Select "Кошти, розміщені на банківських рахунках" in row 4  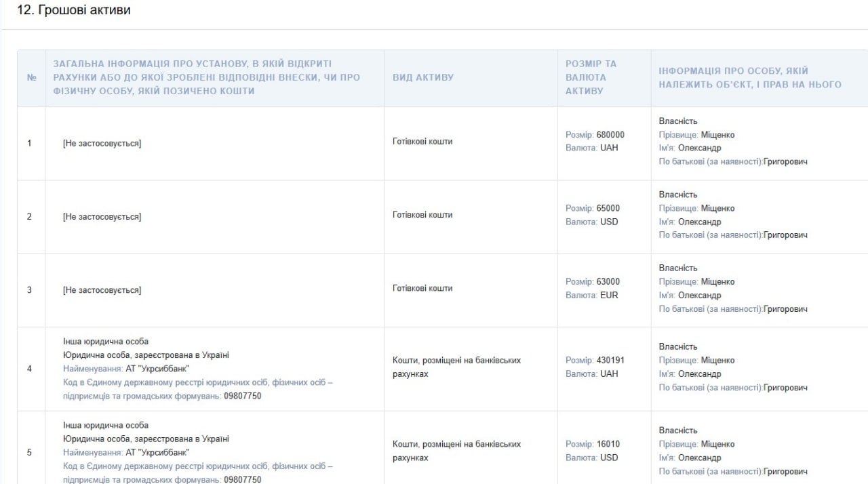click(456, 367)
